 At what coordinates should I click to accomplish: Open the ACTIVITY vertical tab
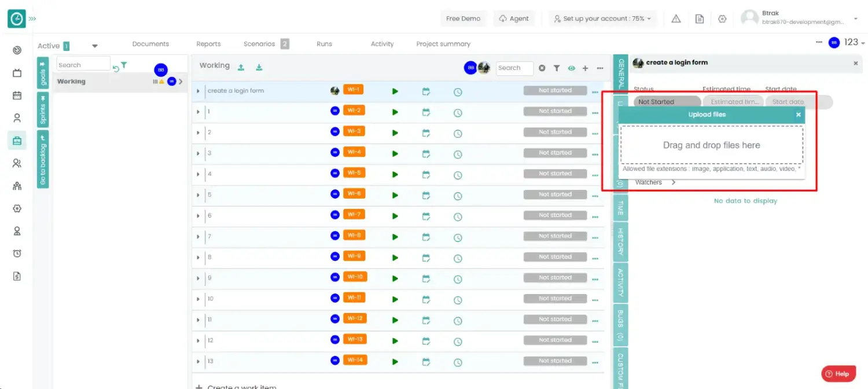tap(620, 282)
